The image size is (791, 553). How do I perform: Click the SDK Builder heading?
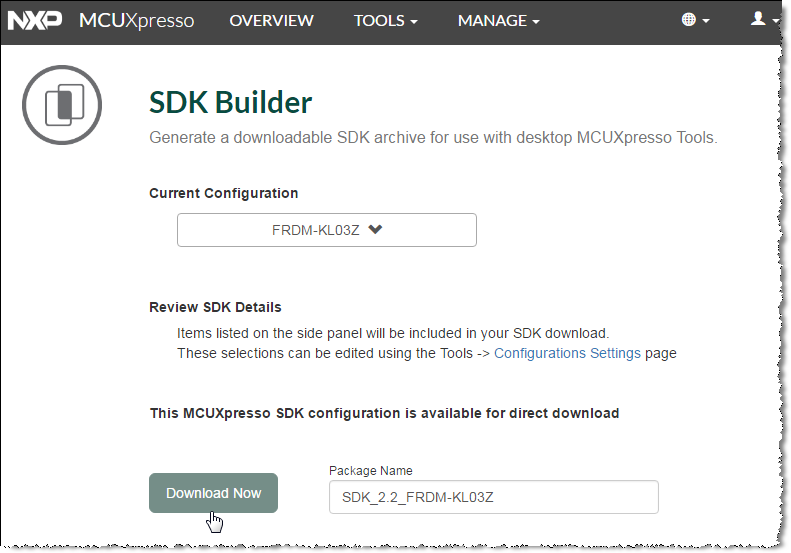point(231,102)
